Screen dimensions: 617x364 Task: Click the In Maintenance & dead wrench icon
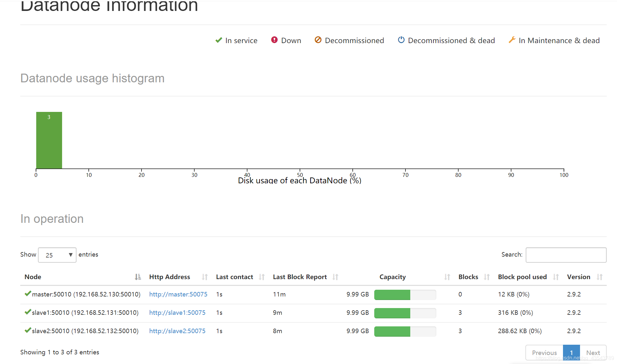[512, 40]
